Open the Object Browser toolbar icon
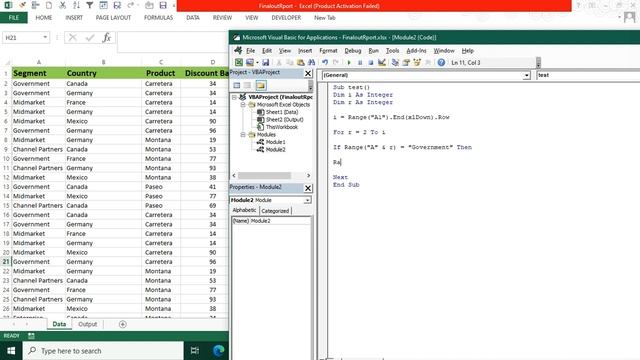Viewport: 640px width, 360px height. pyautogui.click(x=417, y=62)
